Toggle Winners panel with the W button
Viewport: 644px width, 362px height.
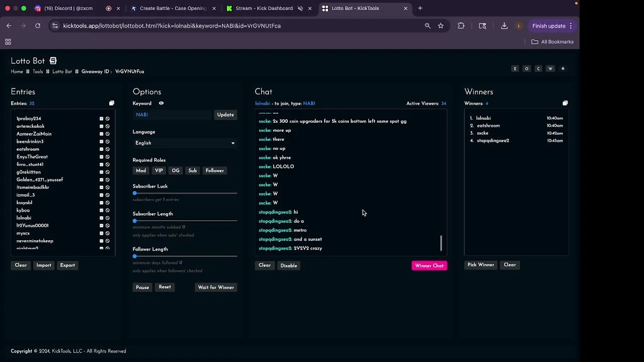550,68
